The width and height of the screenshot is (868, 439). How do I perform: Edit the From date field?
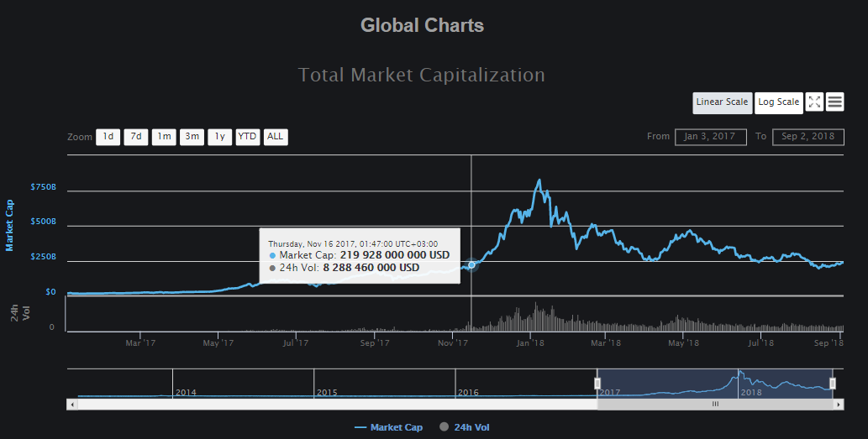[710, 137]
